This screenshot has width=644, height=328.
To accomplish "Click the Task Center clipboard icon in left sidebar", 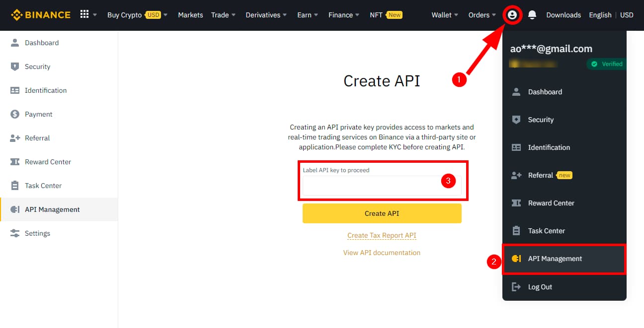I will click(15, 186).
